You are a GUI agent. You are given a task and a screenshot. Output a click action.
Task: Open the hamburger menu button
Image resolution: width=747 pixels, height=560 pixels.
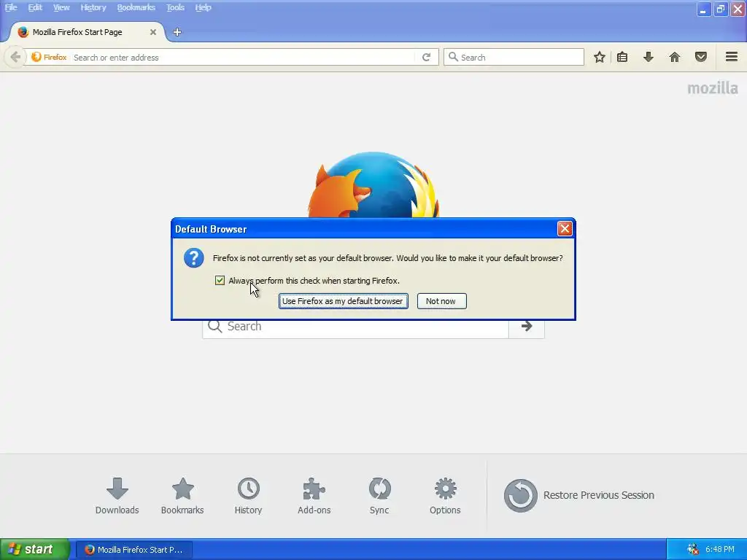coord(732,57)
